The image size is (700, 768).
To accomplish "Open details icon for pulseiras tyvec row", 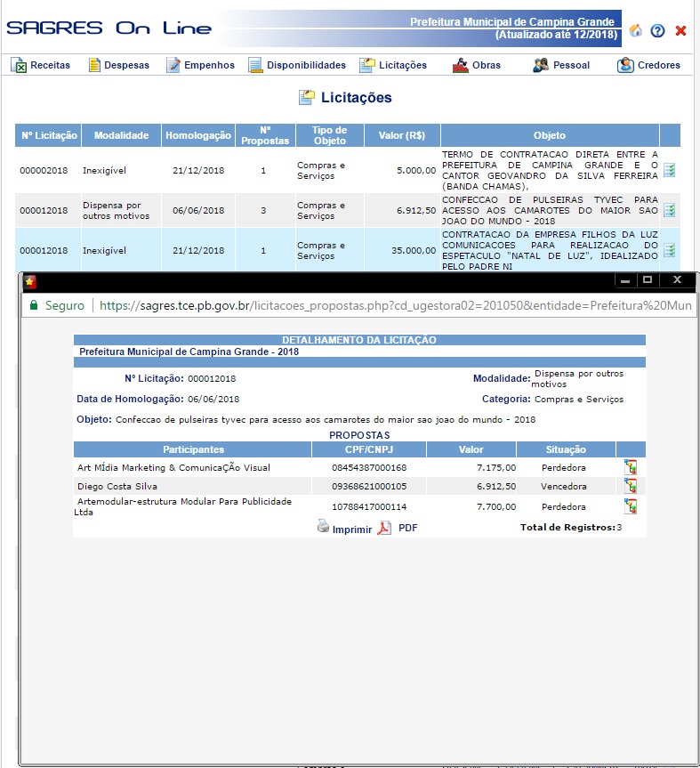I will coord(669,210).
